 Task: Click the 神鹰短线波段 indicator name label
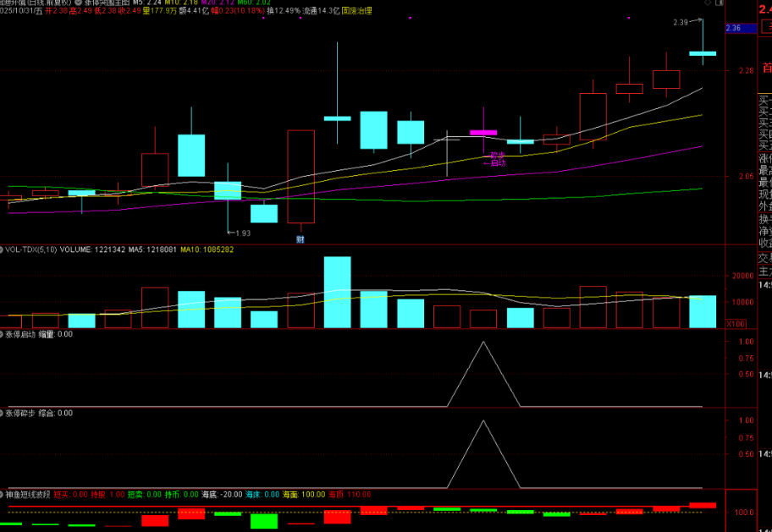click(29, 493)
